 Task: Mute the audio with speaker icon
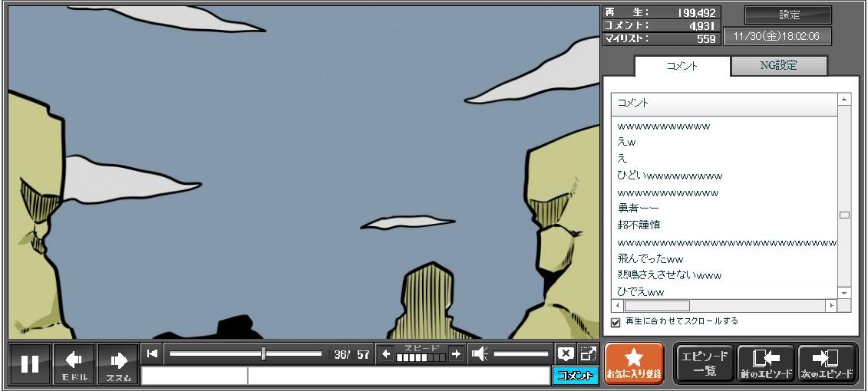[480, 353]
